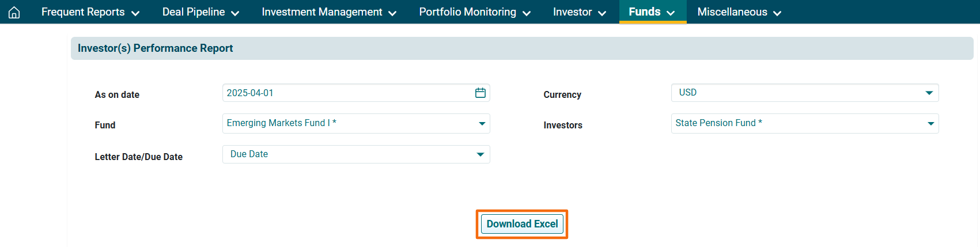Click the Funds menu chevron
This screenshot has height=247, width=980.
(671, 13)
